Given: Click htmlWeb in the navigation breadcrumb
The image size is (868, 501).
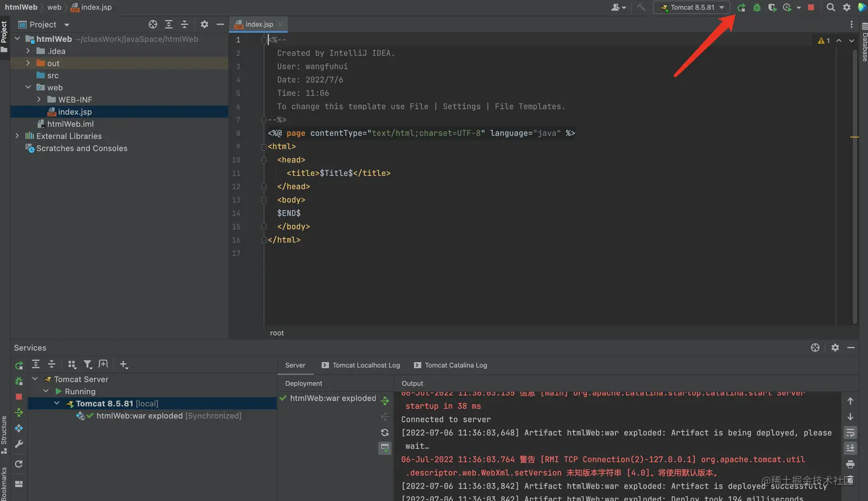Looking at the screenshot, I should click(21, 7).
